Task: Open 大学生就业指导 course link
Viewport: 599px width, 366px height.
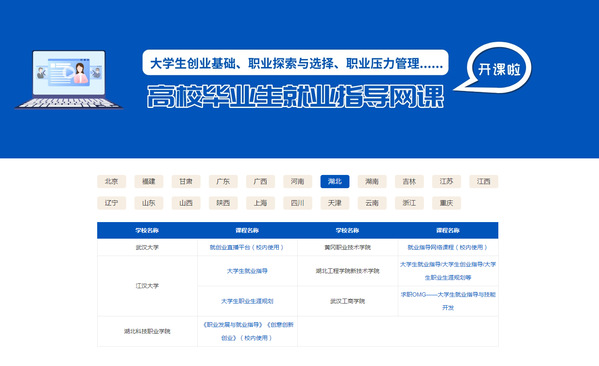Action: click(x=247, y=271)
